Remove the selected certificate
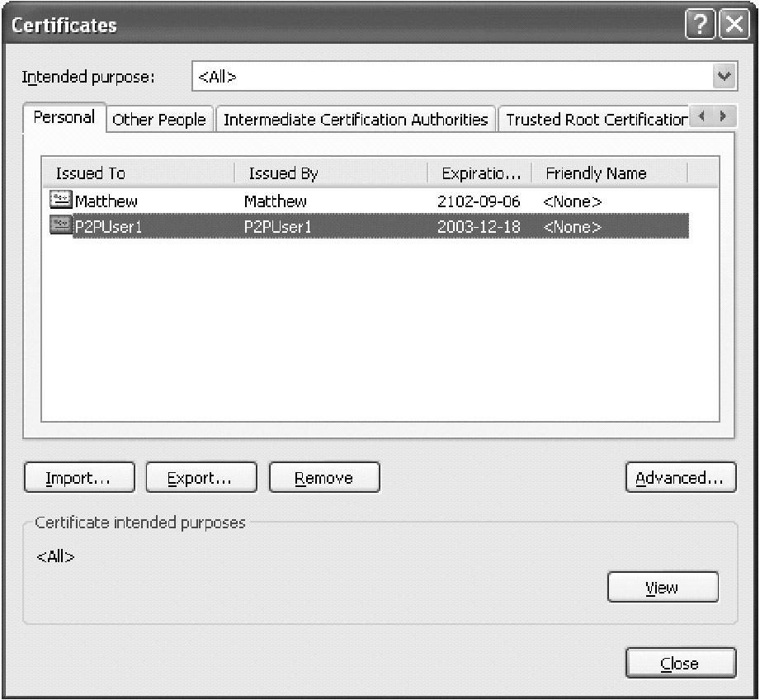The image size is (760, 700). click(324, 478)
